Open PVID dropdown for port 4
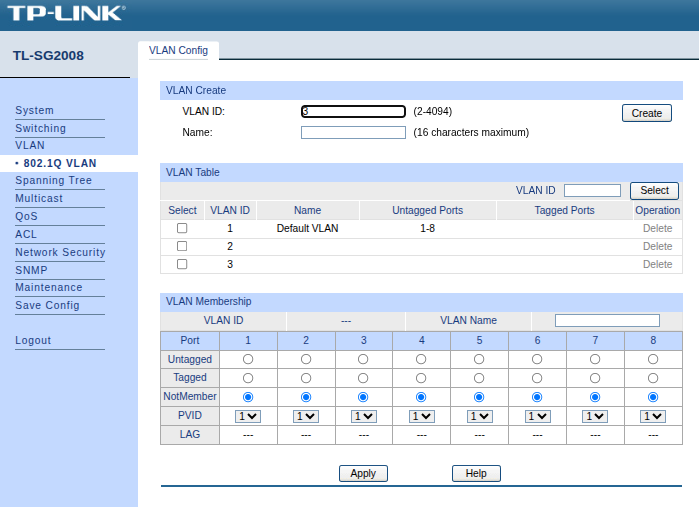The image size is (699, 507). click(422, 416)
